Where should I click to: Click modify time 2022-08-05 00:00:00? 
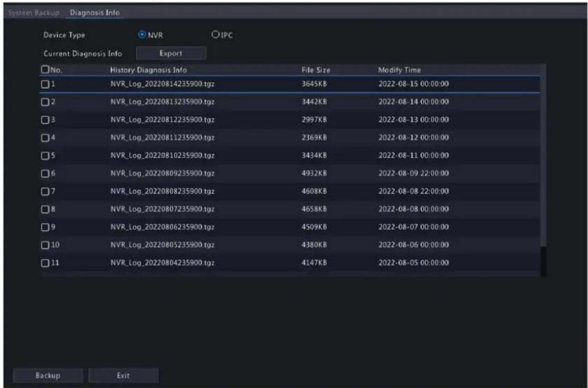click(413, 263)
